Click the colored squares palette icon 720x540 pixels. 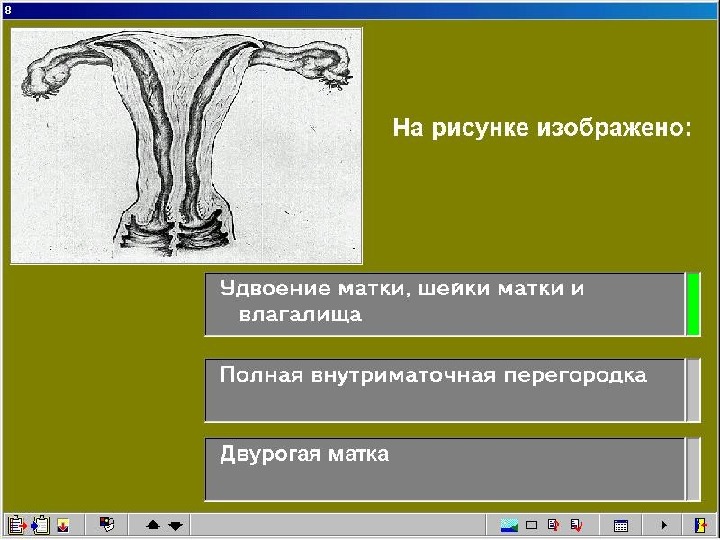pyautogui.click(x=107, y=524)
